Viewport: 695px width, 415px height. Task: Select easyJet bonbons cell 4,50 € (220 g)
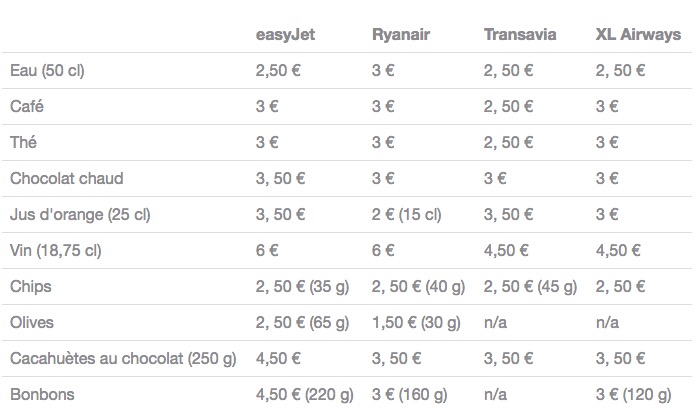305,395
